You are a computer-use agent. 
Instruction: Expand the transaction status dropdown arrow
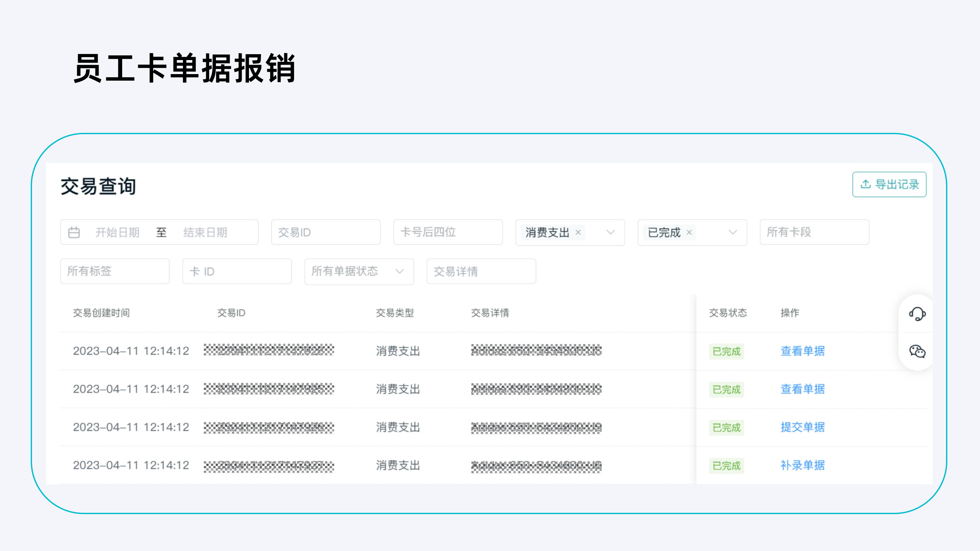pyautogui.click(x=733, y=232)
